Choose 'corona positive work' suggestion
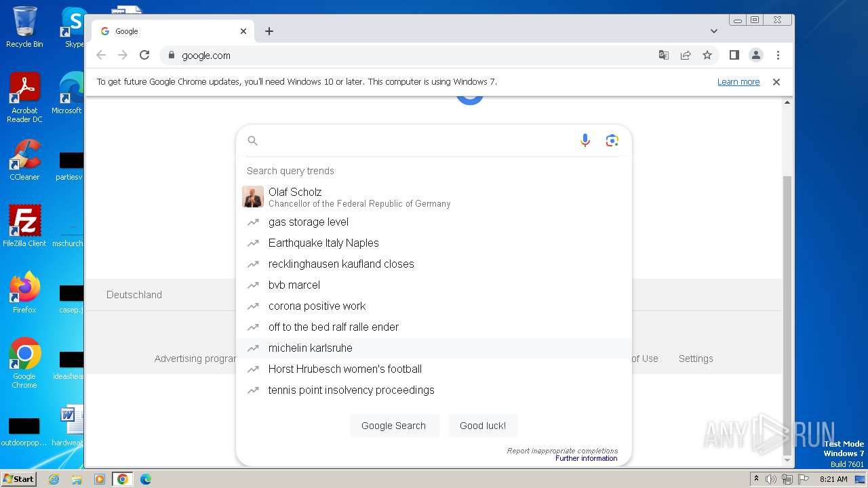The image size is (868, 488). point(434,306)
